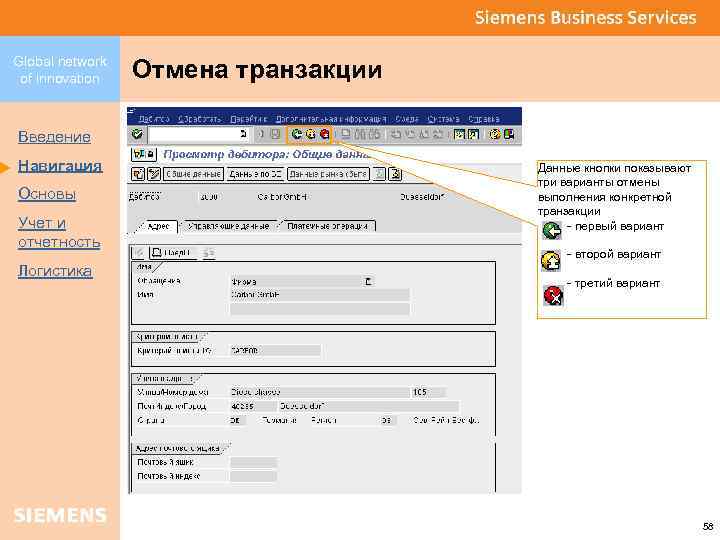
Task: Click the yellow Exit icon in SAP toolbar
Action: tap(310, 135)
